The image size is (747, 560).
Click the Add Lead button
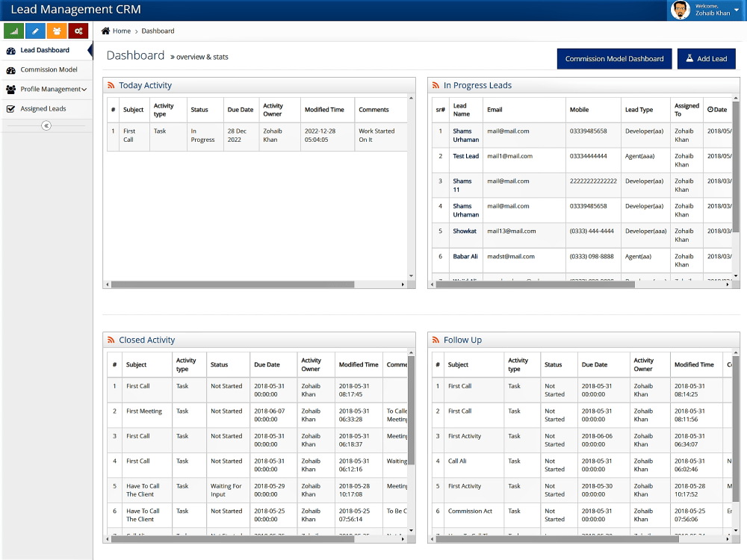click(x=707, y=58)
